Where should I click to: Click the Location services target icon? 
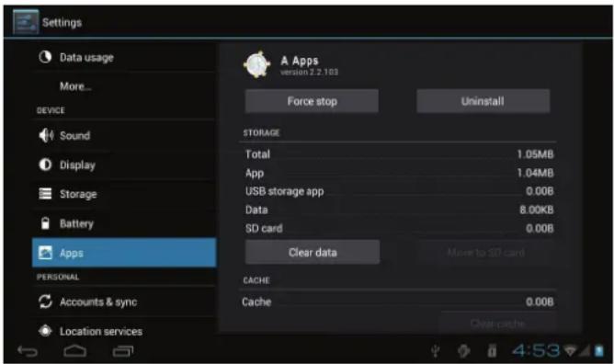pos(45,331)
